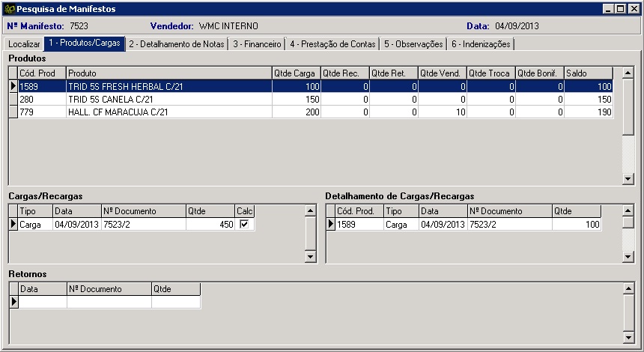The width and height of the screenshot is (644, 352).
Task: Click row indicator arrow for product 1589
Action: coord(13,87)
